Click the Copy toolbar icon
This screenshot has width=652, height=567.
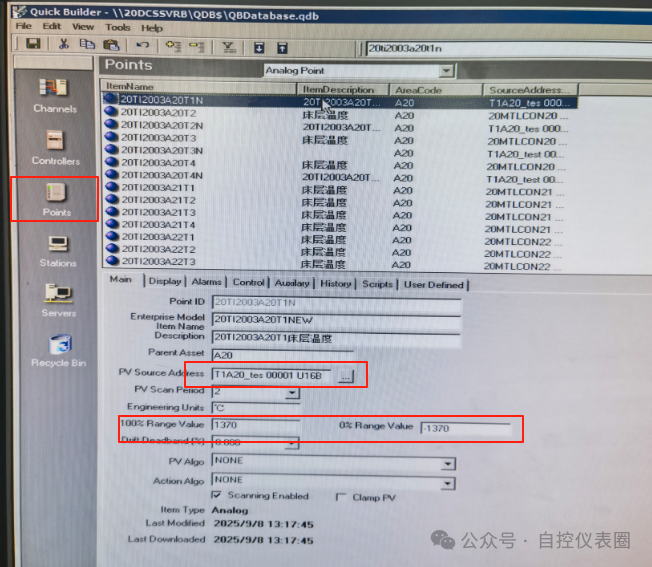(87, 44)
